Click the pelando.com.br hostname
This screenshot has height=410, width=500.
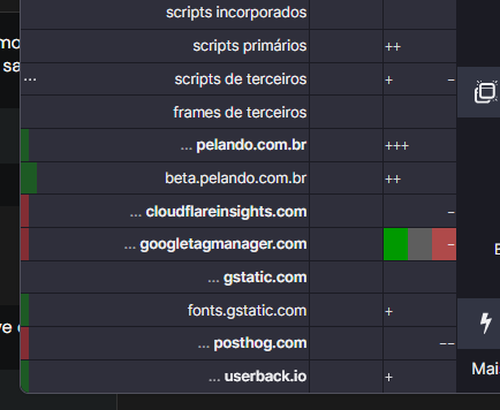click(x=251, y=145)
